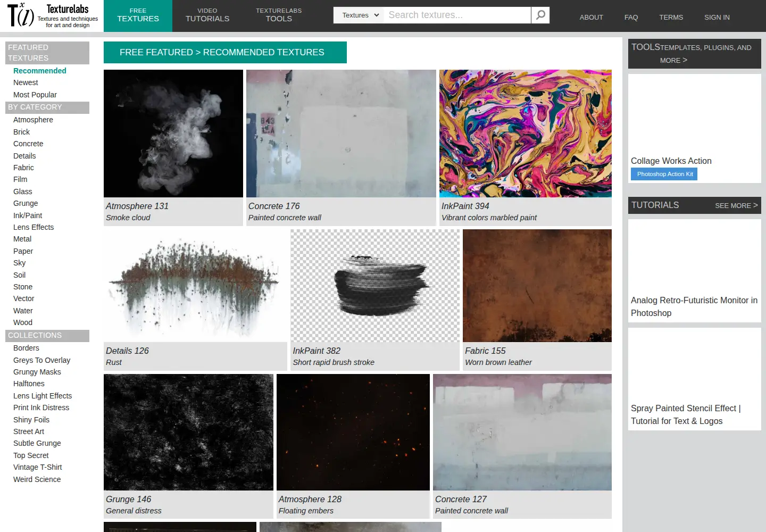Browse the Lens Effects category

click(x=34, y=227)
